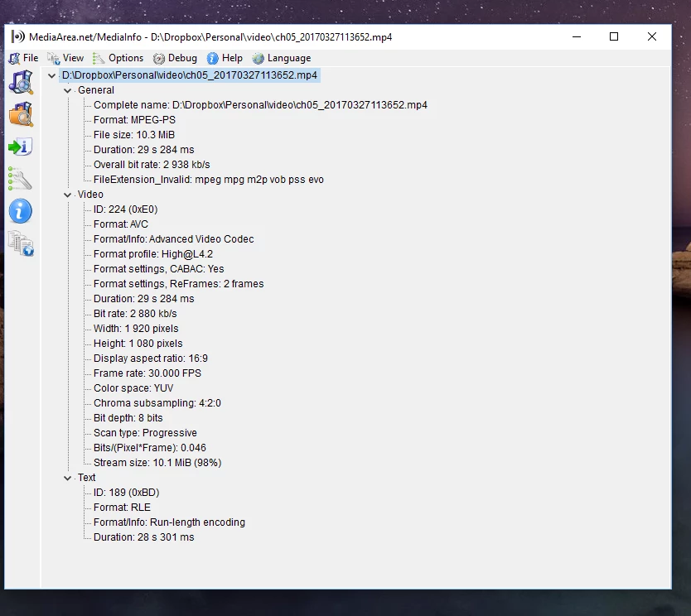Click the website documents-with-globe sidebar icon
Viewport: 691px width, 616px height.
pyautogui.click(x=22, y=243)
